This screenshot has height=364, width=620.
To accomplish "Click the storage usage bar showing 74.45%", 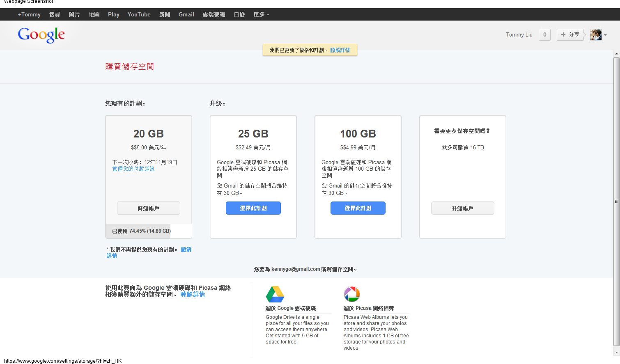I will [x=149, y=231].
